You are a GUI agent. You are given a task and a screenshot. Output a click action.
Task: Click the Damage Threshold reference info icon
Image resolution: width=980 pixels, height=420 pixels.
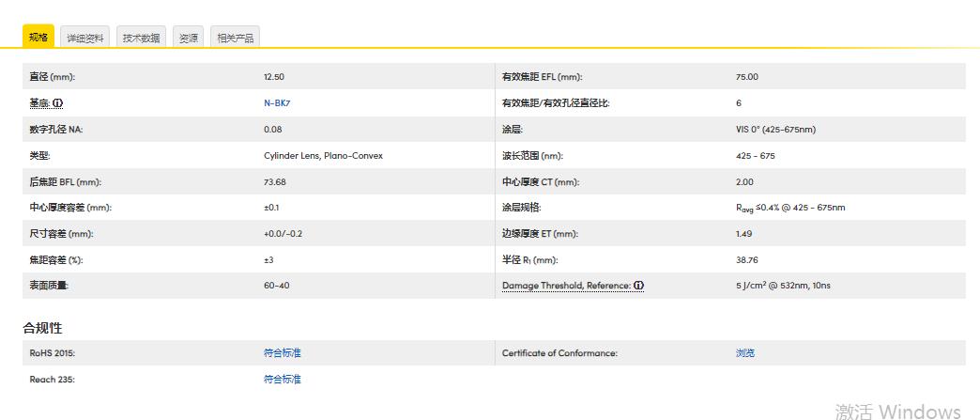[x=638, y=286]
